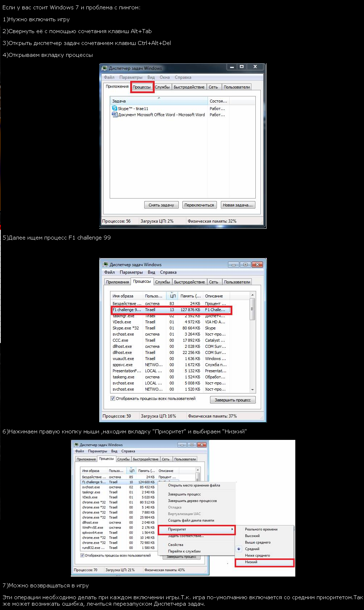364x610 pixels.
Task: Click the 'Снять задачу' button
Action: pos(161,205)
